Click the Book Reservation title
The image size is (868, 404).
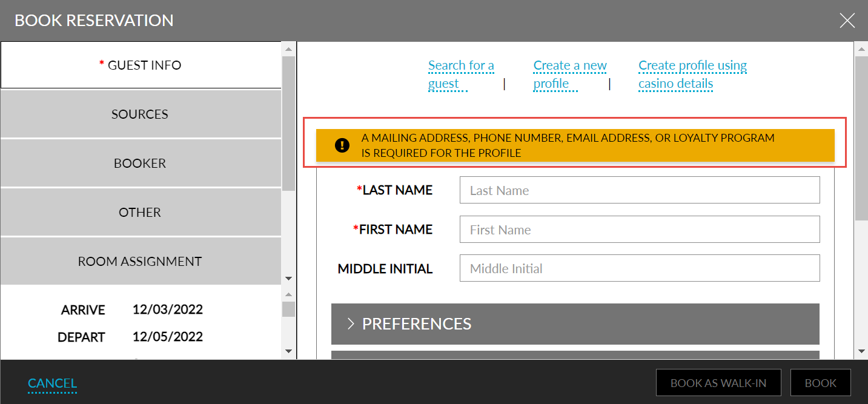pyautogui.click(x=94, y=21)
